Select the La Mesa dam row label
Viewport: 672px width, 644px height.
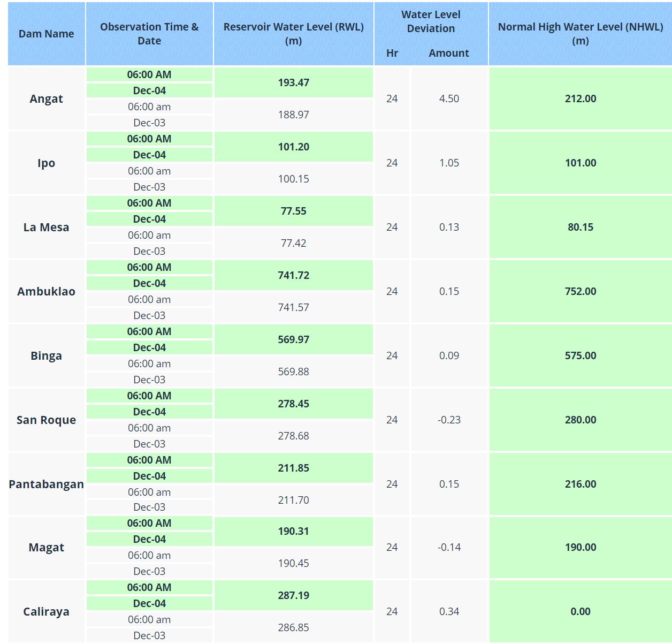click(x=46, y=227)
